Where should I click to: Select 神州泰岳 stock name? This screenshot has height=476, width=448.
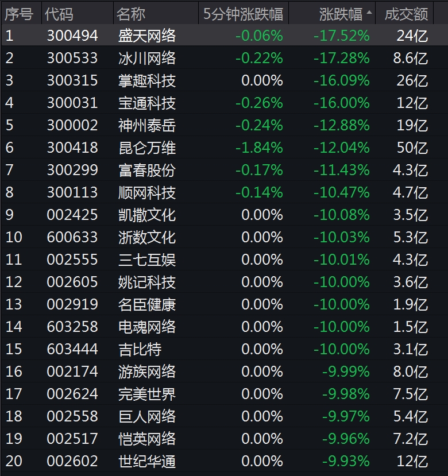pyautogui.click(x=147, y=125)
